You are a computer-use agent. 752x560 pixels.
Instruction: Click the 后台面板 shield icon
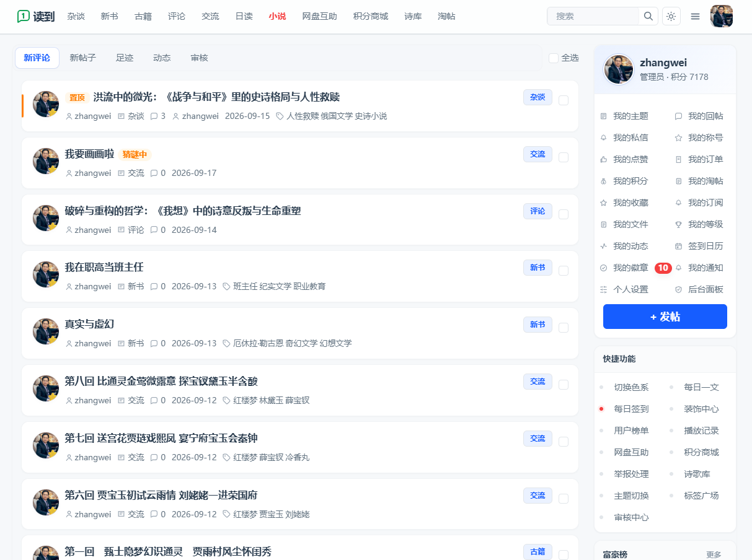[678, 289]
